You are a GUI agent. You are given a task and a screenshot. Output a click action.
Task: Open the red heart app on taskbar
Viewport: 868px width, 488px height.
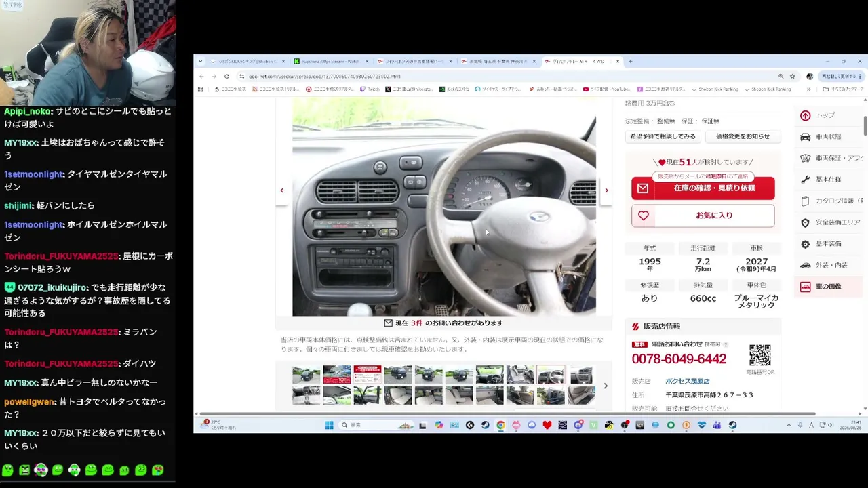pyautogui.click(x=547, y=426)
